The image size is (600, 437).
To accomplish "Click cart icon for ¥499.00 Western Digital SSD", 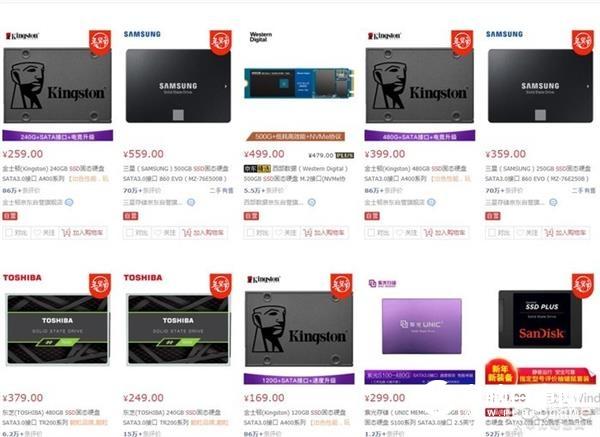I will (x=308, y=233).
